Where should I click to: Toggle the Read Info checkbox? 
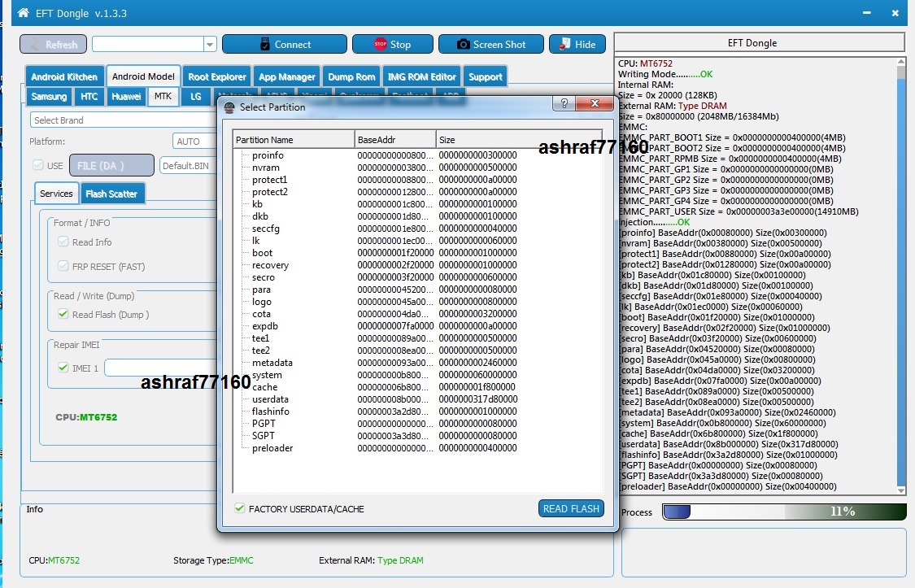63,242
